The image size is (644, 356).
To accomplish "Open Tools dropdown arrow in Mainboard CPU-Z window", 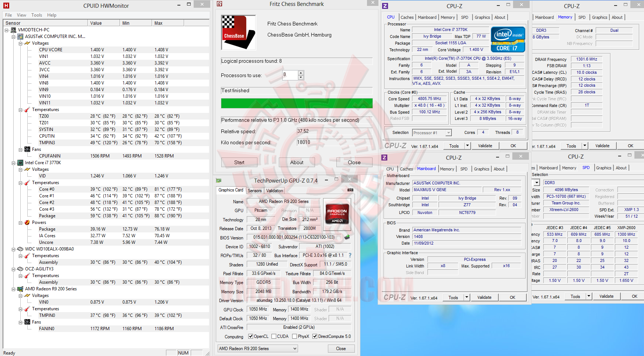I will tap(467, 297).
